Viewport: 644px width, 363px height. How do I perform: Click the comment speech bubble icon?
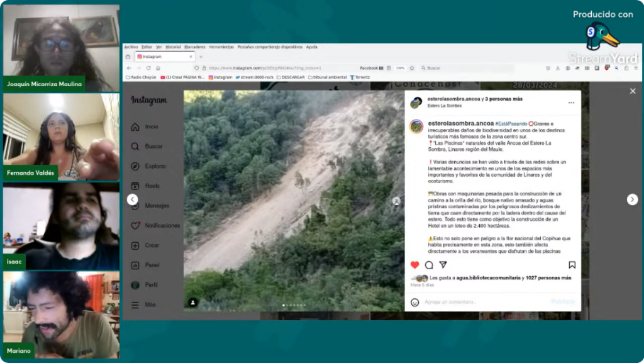point(429,265)
